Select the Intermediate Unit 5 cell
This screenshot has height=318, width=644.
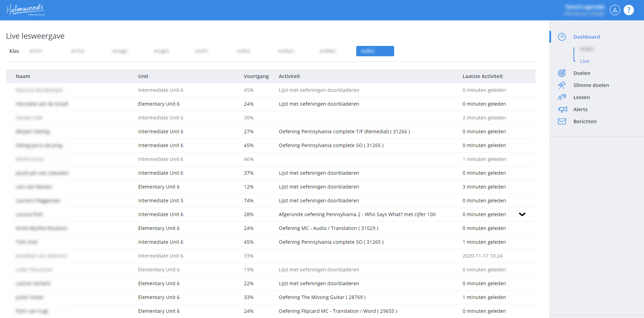click(161, 201)
